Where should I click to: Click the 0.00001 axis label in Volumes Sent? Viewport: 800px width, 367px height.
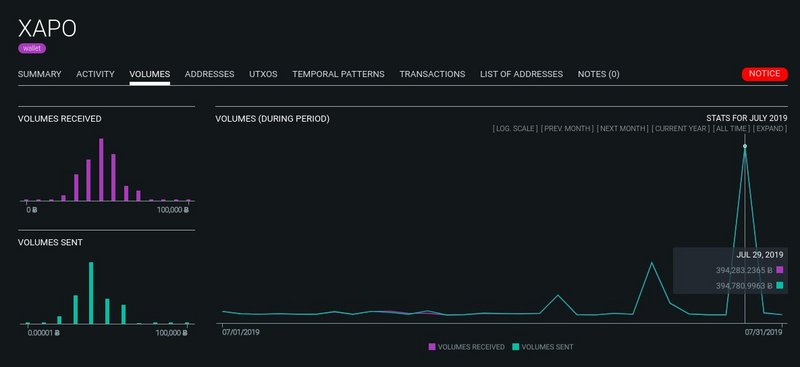point(43,333)
